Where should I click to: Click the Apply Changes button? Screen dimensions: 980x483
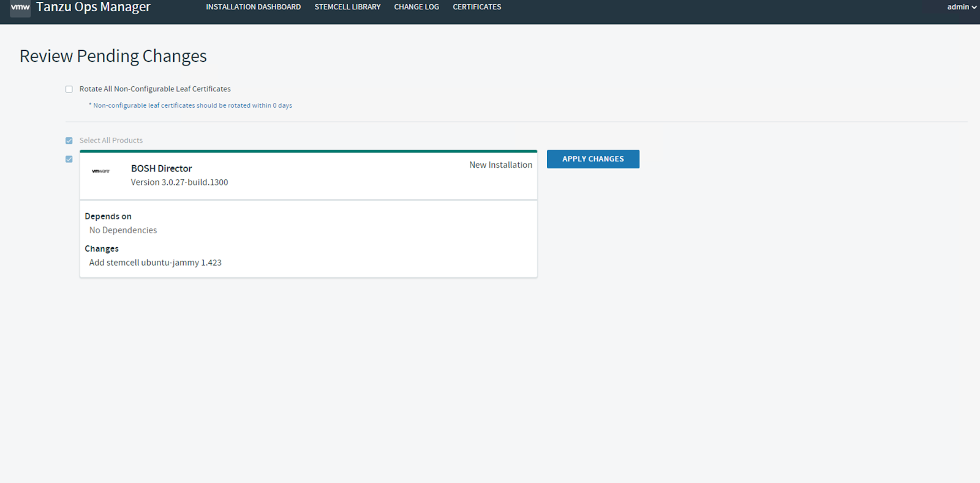click(x=593, y=159)
